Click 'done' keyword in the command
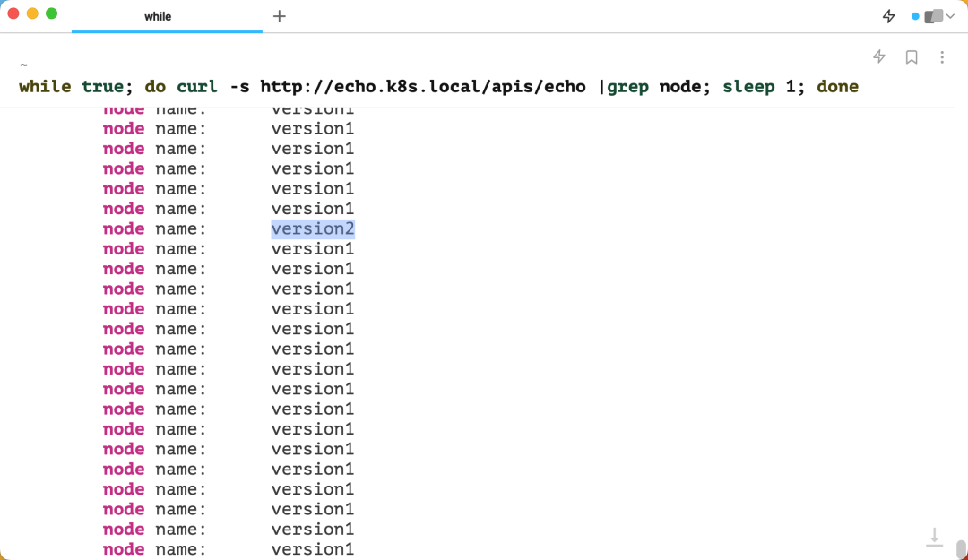The image size is (968, 560). (838, 86)
